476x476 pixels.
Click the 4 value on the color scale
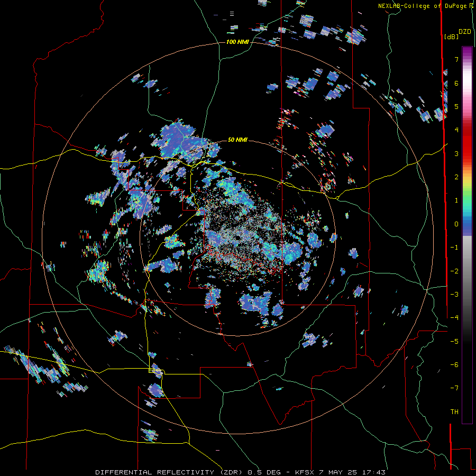[x=456, y=130]
